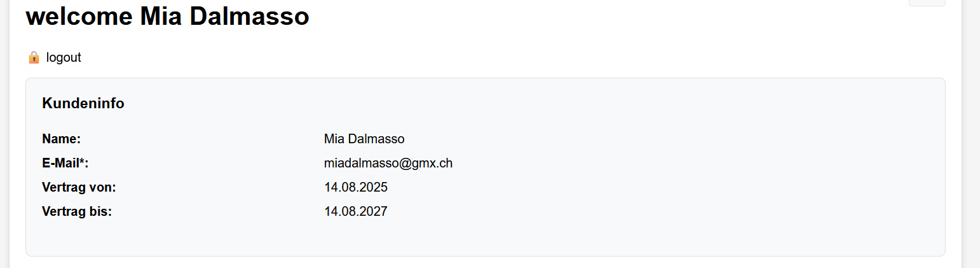Click the Vertrag bis: label

[77, 211]
